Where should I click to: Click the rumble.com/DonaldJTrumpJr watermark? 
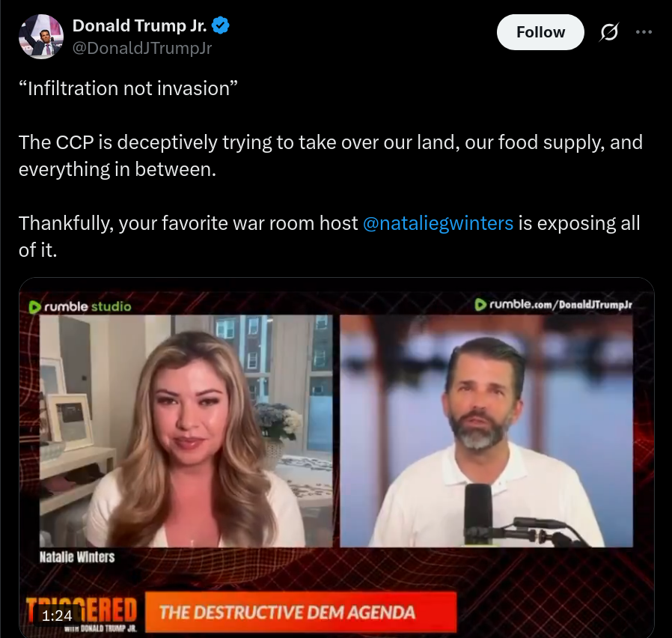tap(554, 305)
